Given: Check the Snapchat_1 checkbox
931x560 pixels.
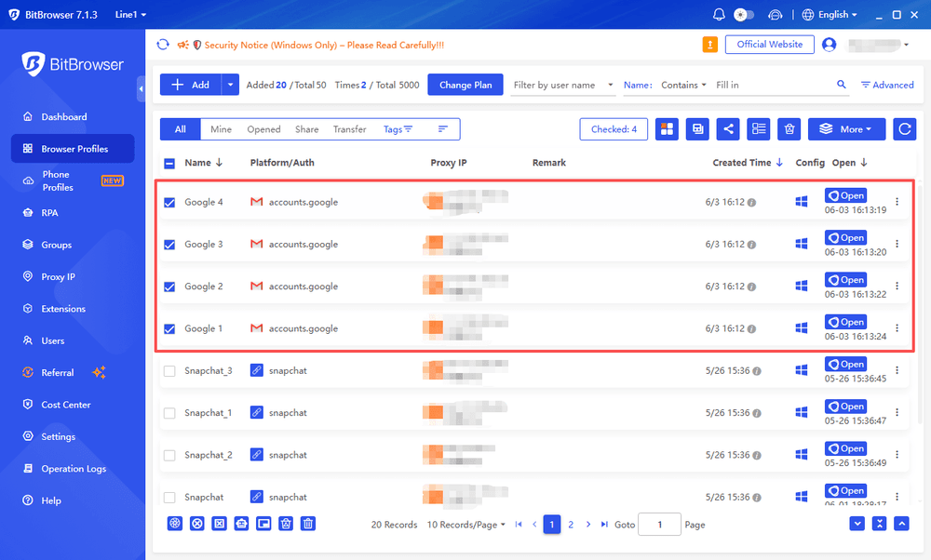Looking at the screenshot, I should click(x=169, y=413).
